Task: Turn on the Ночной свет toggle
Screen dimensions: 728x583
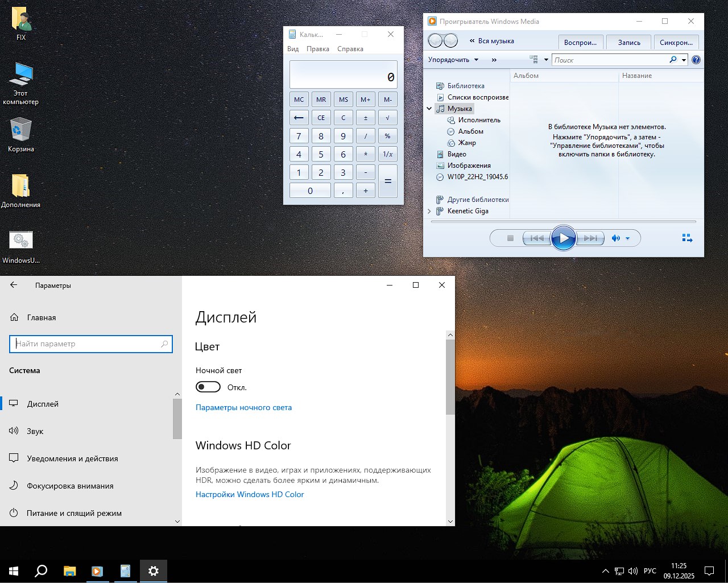Action: (208, 387)
